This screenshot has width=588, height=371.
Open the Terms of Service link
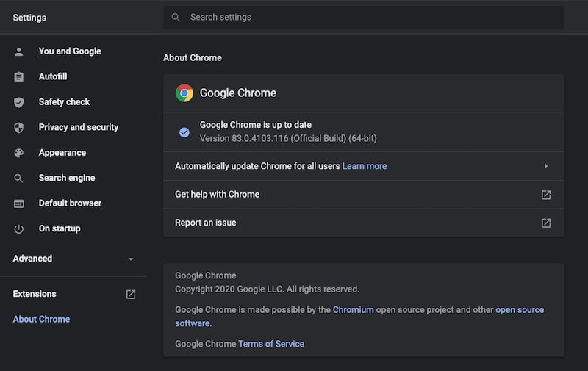click(270, 344)
